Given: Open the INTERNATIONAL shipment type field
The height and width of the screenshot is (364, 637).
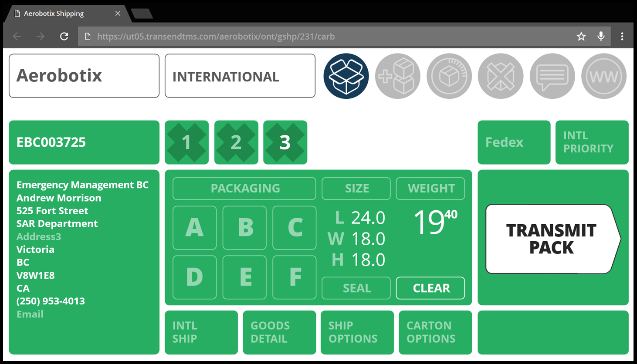Looking at the screenshot, I should click(x=240, y=76).
